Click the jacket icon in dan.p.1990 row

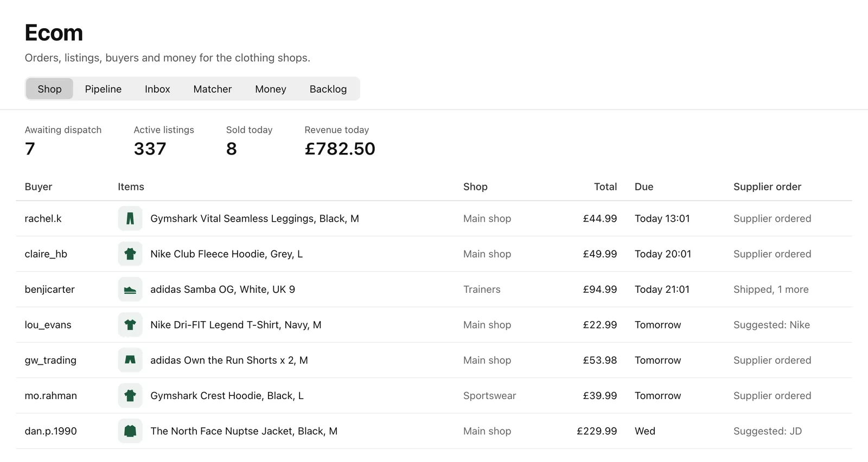[130, 431]
